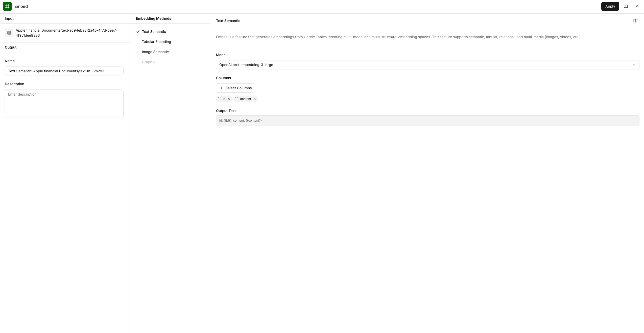This screenshot has width=644, height=333.
Task: Remove the id column chip
Action: (x=229, y=99)
